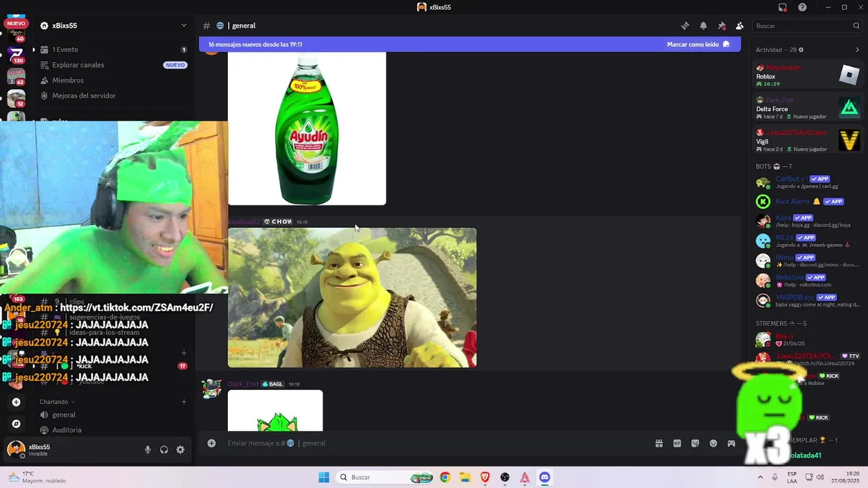Toggle headphone deafen
The image size is (868, 488).
pos(164,449)
